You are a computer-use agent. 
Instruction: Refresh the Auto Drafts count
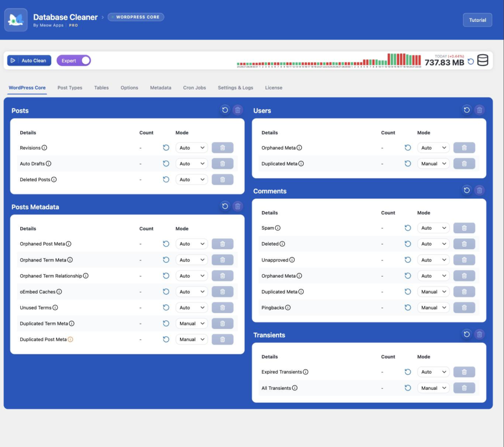166,163
